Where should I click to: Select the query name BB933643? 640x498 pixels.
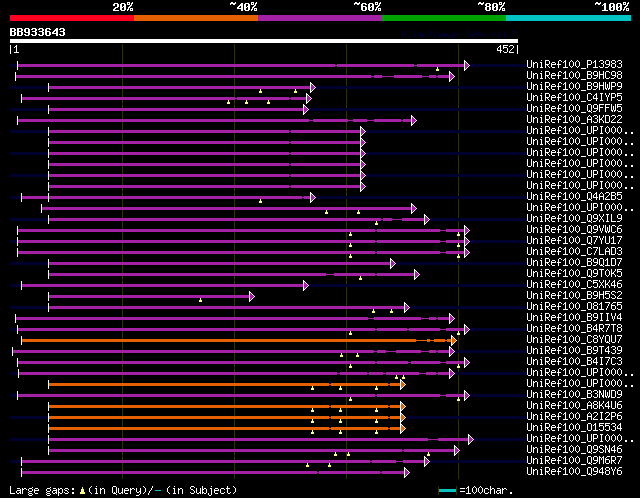pos(38,32)
